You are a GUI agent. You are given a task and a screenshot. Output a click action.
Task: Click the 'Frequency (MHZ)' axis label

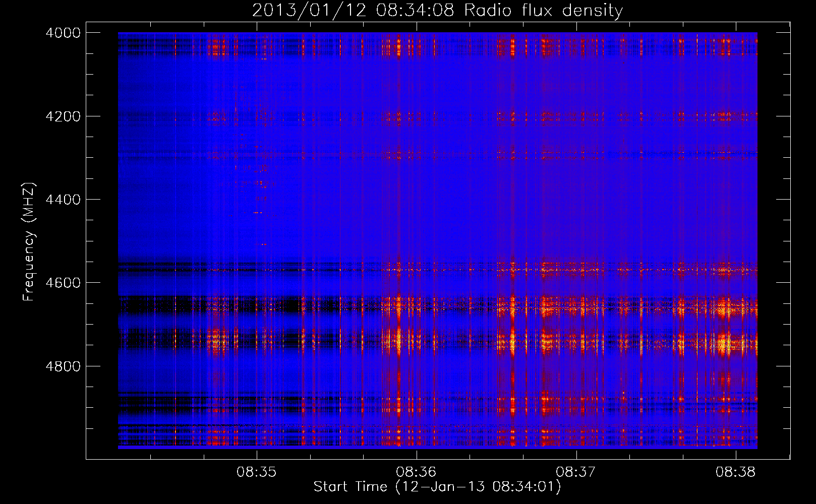coord(28,241)
